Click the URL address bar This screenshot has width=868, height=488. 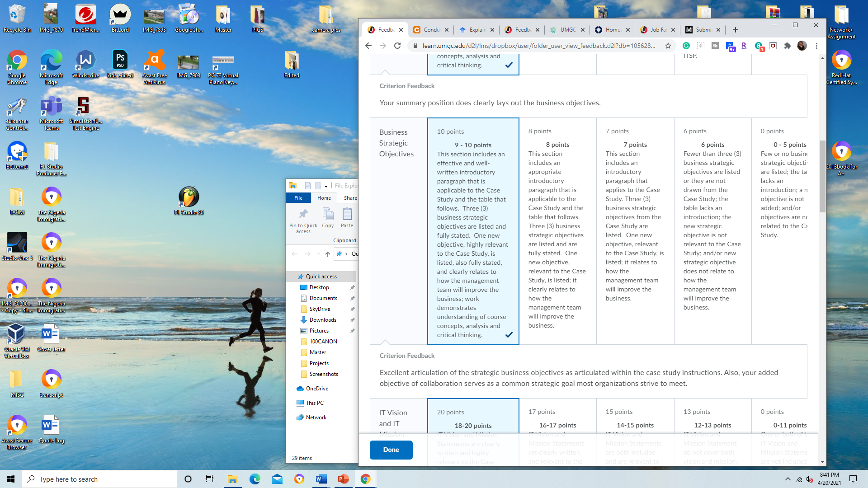point(538,46)
